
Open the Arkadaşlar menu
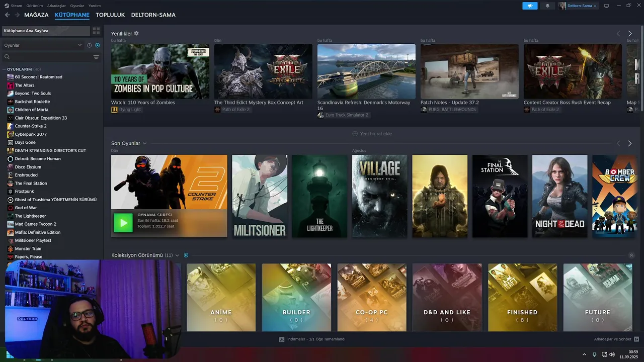[57, 6]
